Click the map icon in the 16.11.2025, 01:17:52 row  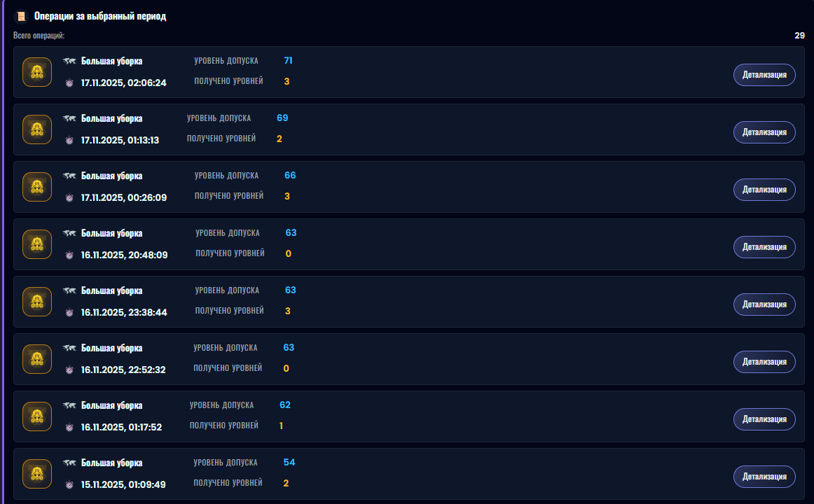click(x=69, y=405)
